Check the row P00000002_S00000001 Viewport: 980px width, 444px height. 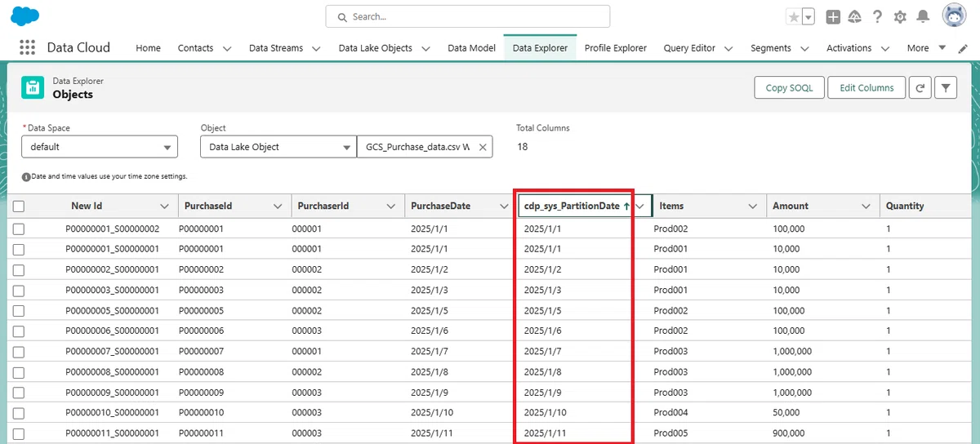pos(19,269)
